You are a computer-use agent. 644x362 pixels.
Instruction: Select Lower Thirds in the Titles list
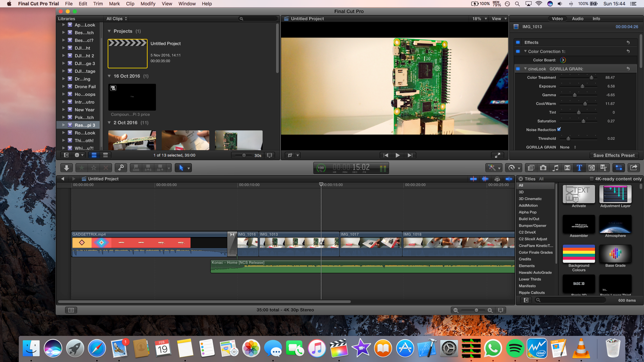(x=530, y=279)
